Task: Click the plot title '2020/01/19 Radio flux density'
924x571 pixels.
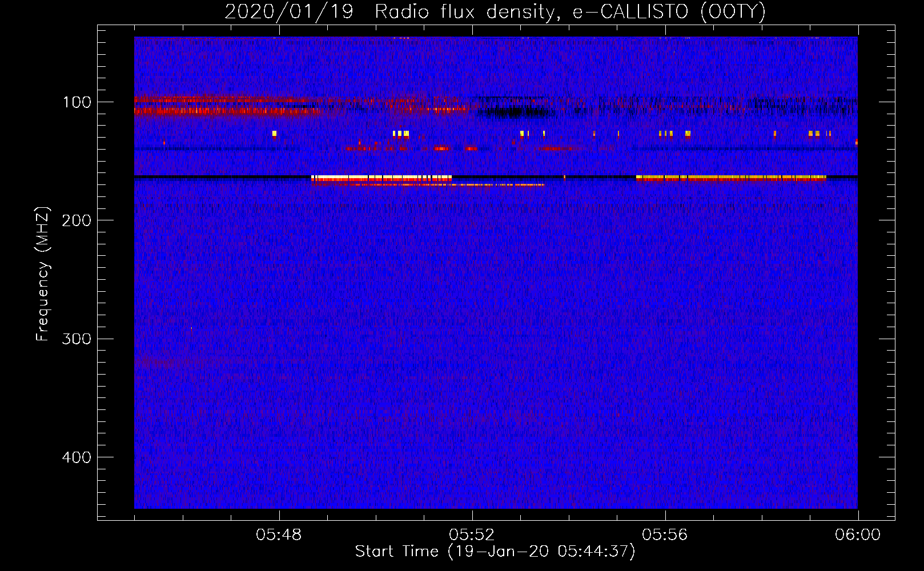Action: pos(495,11)
